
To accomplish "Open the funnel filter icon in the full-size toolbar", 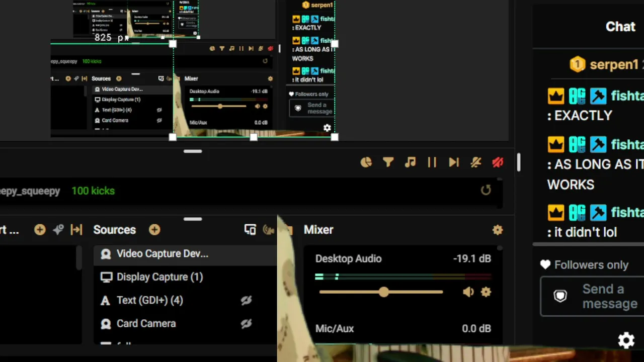I will (388, 162).
